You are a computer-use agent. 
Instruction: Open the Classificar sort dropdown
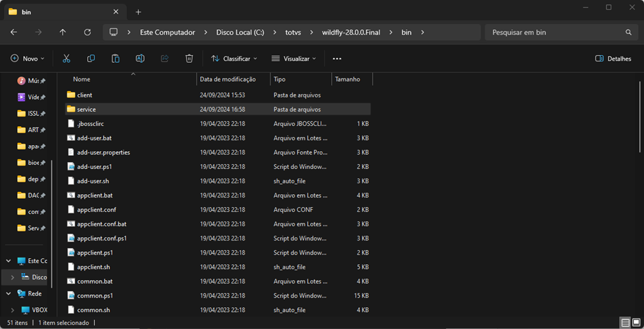[234, 59]
